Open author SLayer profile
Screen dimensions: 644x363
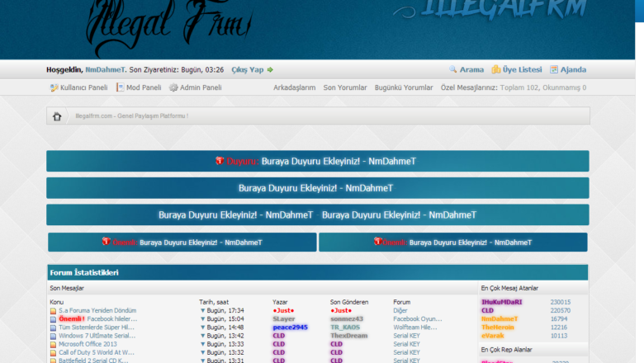(284, 318)
